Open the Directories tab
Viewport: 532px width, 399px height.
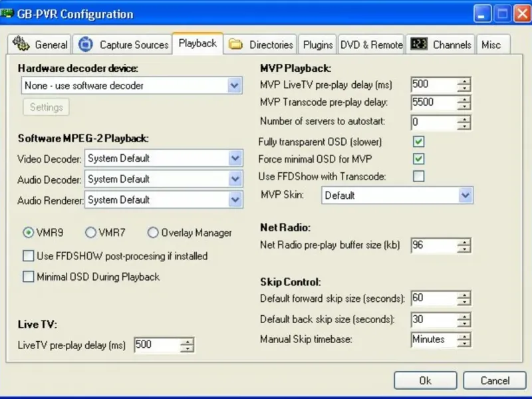(260, 44)
